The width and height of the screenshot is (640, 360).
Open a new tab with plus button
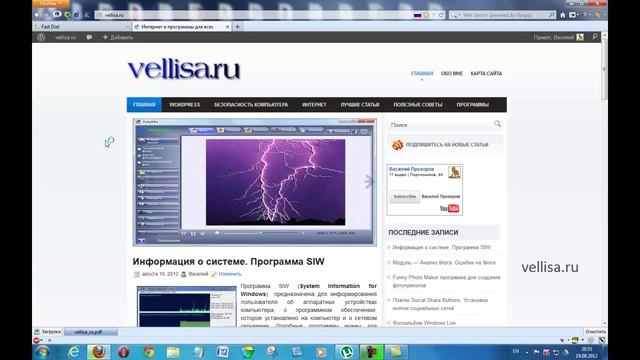[237, 27]
